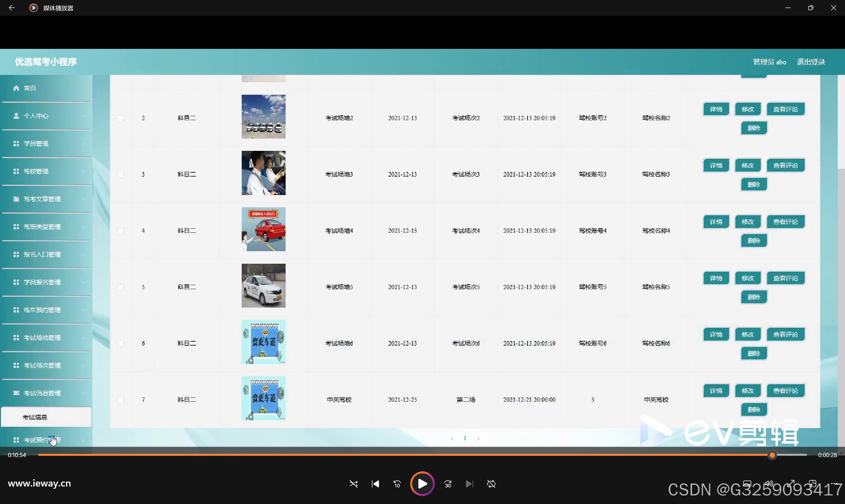Click the grid icon beside 学员报名管理
Image resolution: width=845 pixels, height=504 pixels.
pos(16,282)
